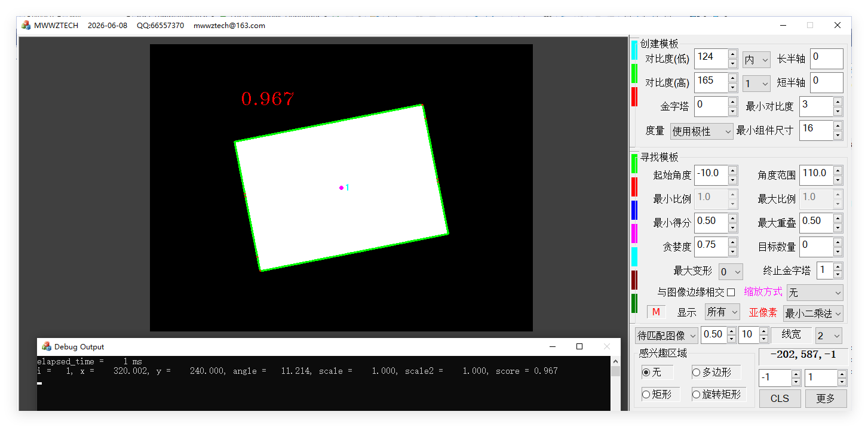Open the 线宽 value dropdown showing 2

click(x=829, y=335)
